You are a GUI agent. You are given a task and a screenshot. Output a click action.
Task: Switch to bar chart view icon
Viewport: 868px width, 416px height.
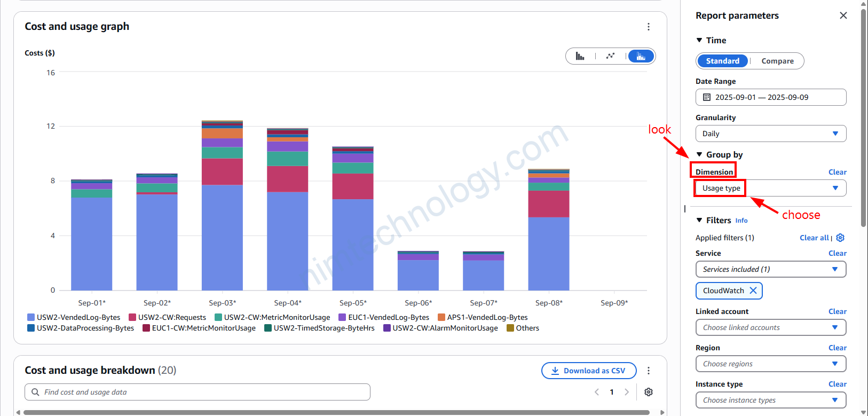(x=580, y=56)
